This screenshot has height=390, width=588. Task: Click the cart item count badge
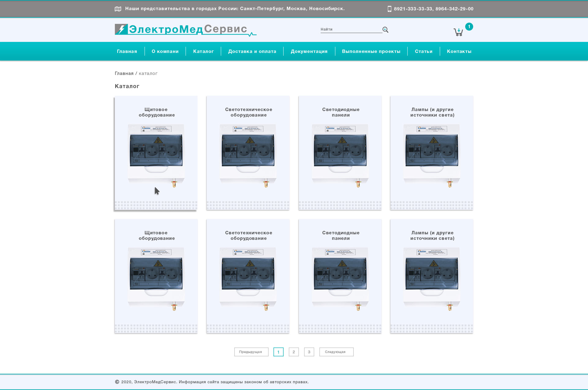(469, 27)
